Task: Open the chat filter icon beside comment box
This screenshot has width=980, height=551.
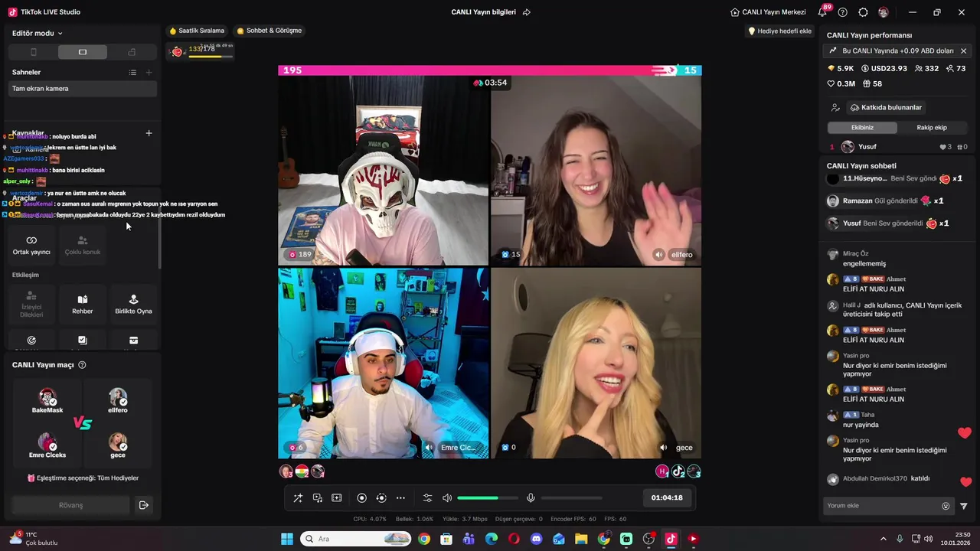Action: [x=964, y=506]
